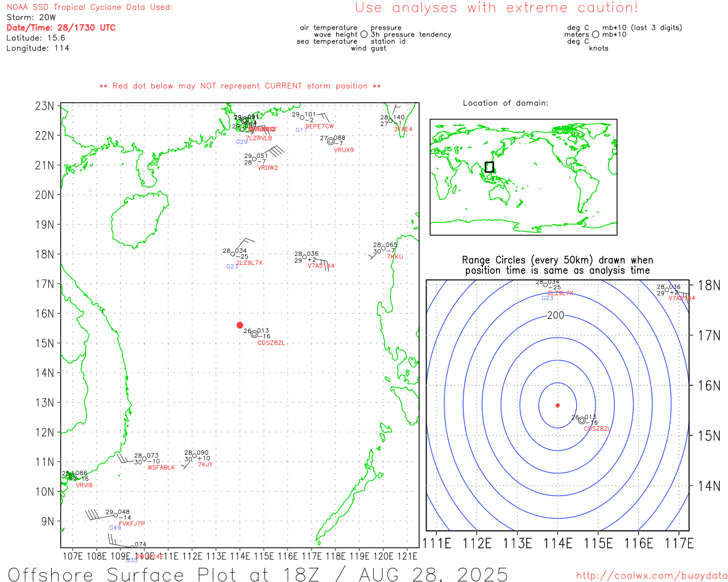The width and height of the screenshot is (728, 582).
Task: Click the world map location inset
Action: [523, 177]
